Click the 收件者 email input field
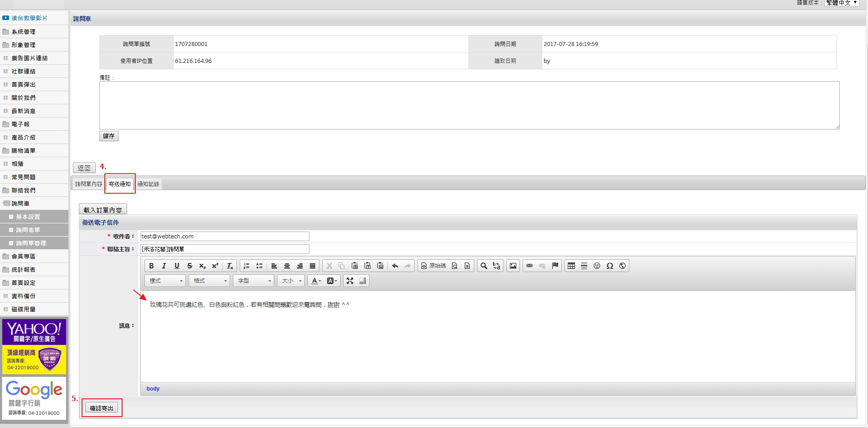Image resolution: width=868 pixels, height=428 pixels. pyautogui.click(x=225, y=236)
